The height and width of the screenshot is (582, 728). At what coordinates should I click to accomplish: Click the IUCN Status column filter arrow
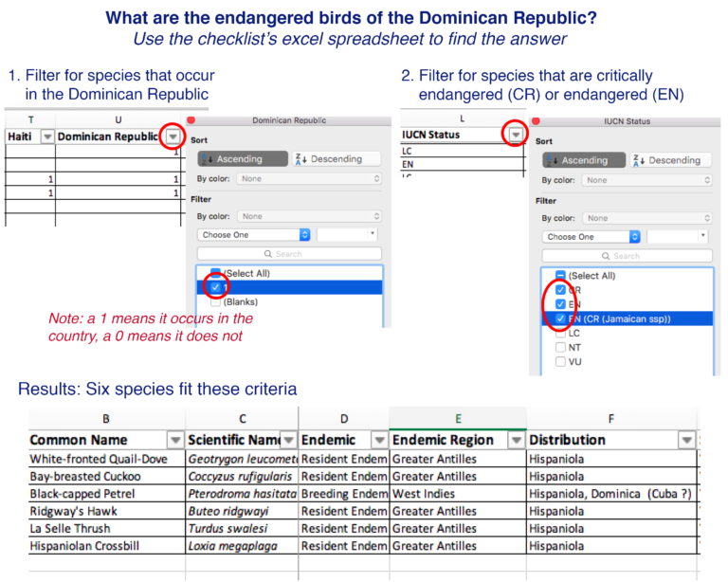point(515,136)
